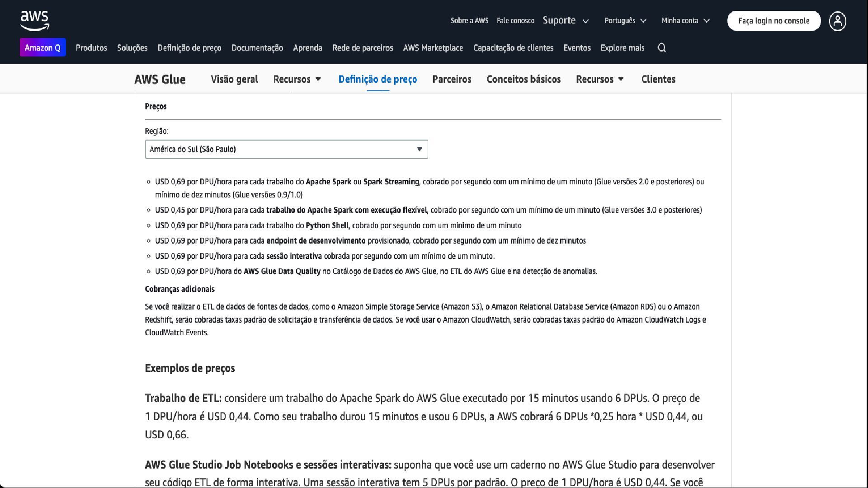Expand the second Recursos submenu near Clientes
The image size is (868, 488).
(x=621, y=79)
